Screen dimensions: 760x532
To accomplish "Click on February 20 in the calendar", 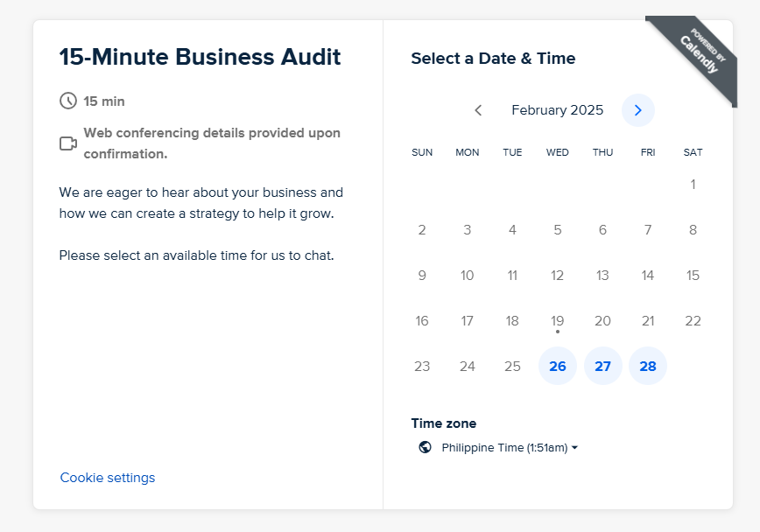I will [x=602, y=321].
